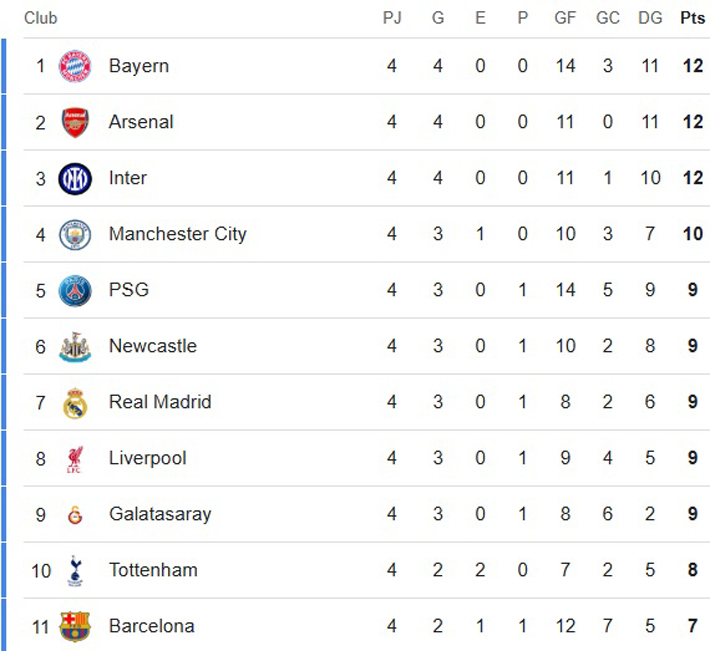Click the Tottenham club crest icon
Viewport: 710px width, 651px height.
coord(75,570)
